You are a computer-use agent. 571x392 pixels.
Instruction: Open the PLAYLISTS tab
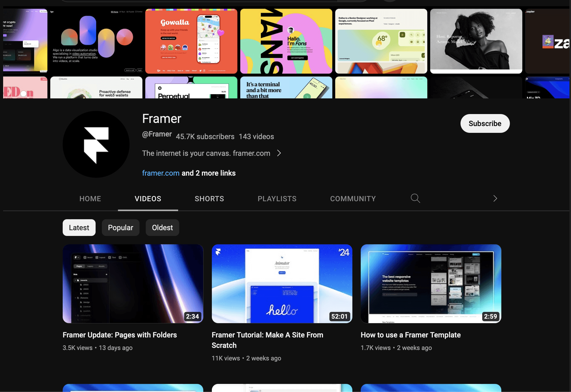tap(277, 199)
